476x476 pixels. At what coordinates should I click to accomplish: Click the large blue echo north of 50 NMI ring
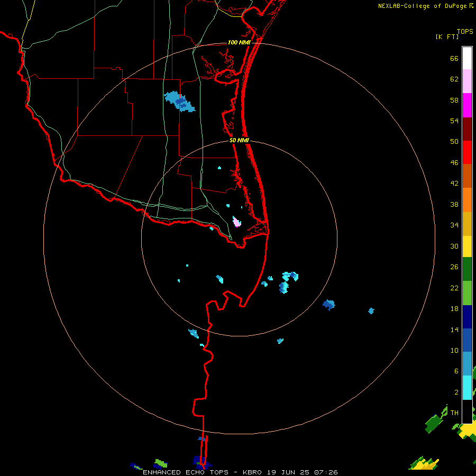pyautogui.click(x=179, y=102)
